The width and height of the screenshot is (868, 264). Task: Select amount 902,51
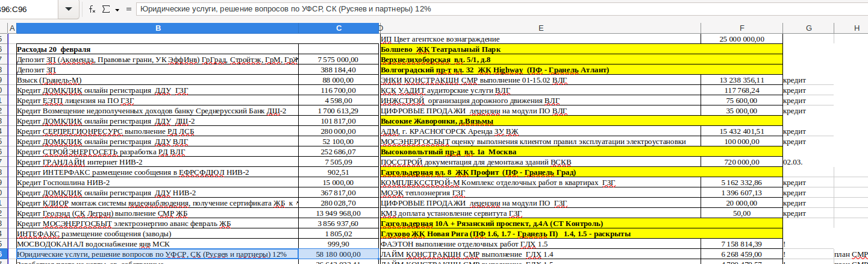pos(339,172)
